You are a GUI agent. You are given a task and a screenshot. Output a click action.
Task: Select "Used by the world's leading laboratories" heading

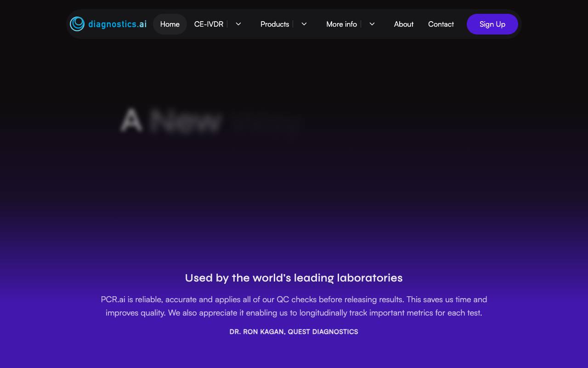[x=294, y=278]
